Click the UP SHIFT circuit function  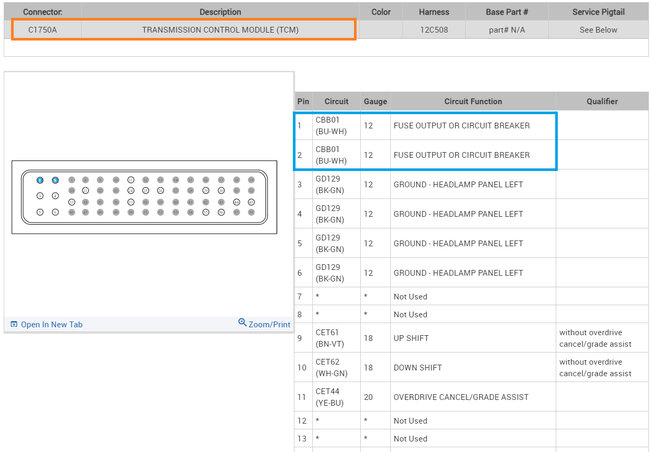[411, 338]
